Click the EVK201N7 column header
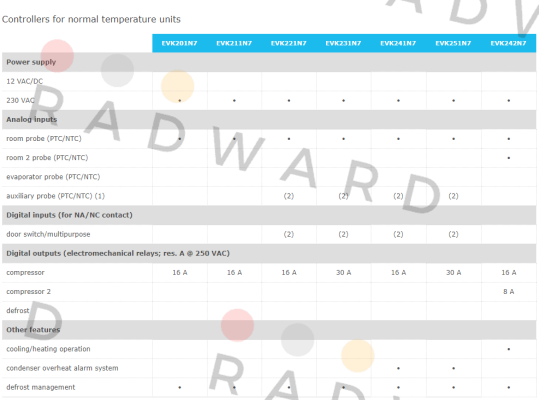 [x=179, y=43]
